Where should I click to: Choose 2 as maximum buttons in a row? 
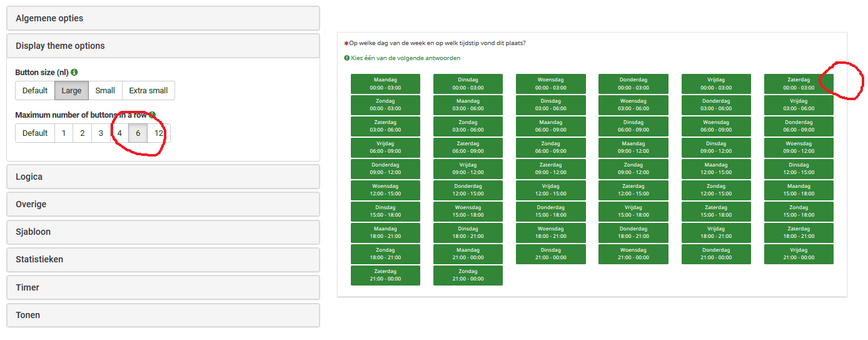click(x=82, y=133)
